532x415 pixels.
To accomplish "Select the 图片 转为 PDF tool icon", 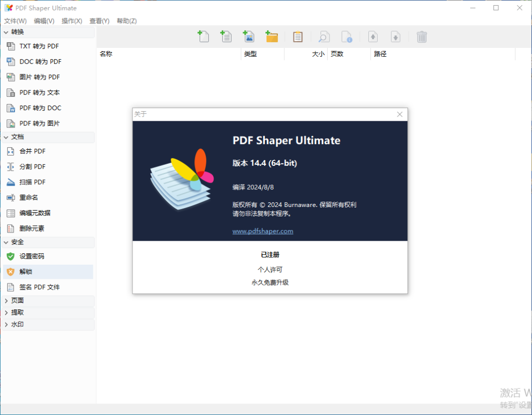I will [11, 77].
